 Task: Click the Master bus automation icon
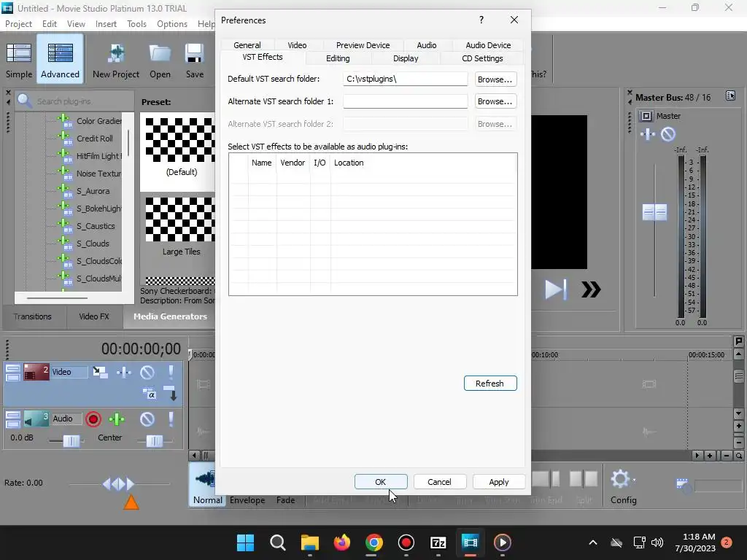(648, 134)
